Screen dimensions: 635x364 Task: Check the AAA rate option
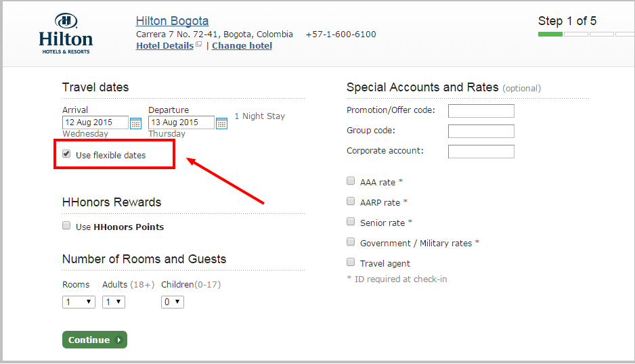pyautogui.click(x=351, y=181)
